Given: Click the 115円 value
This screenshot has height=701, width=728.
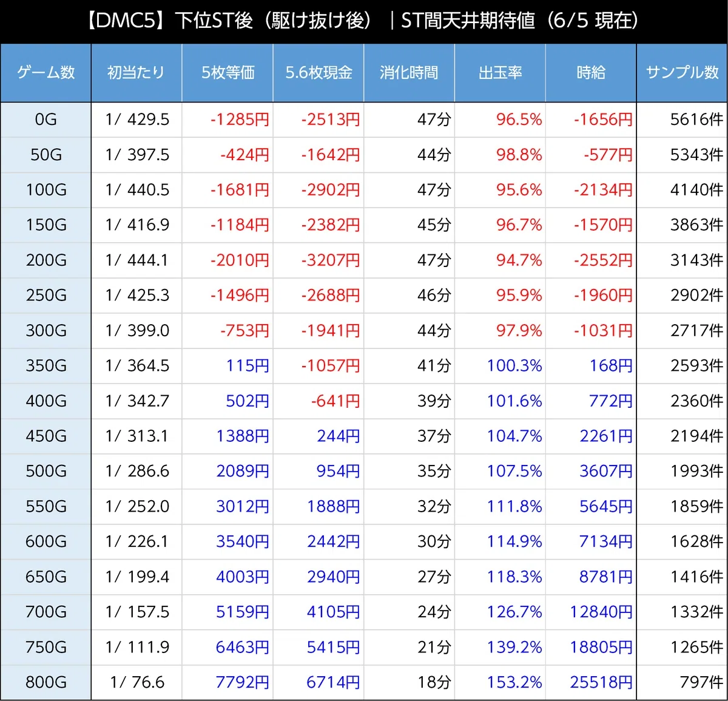Looking at the screenshot, I should 248,366.
